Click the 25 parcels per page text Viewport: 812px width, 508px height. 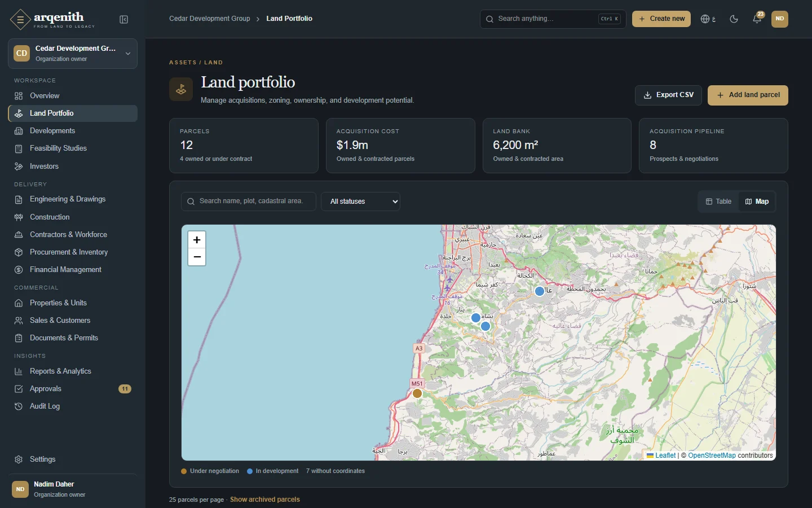(196, 500)
